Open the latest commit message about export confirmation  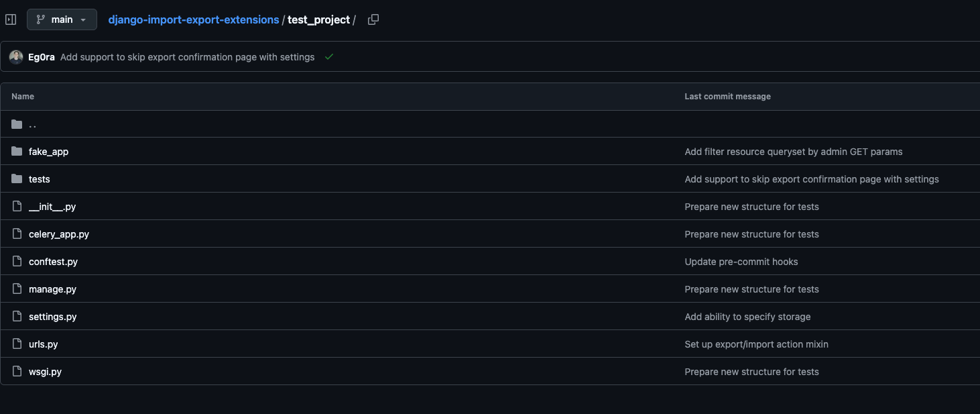[187, 57]
